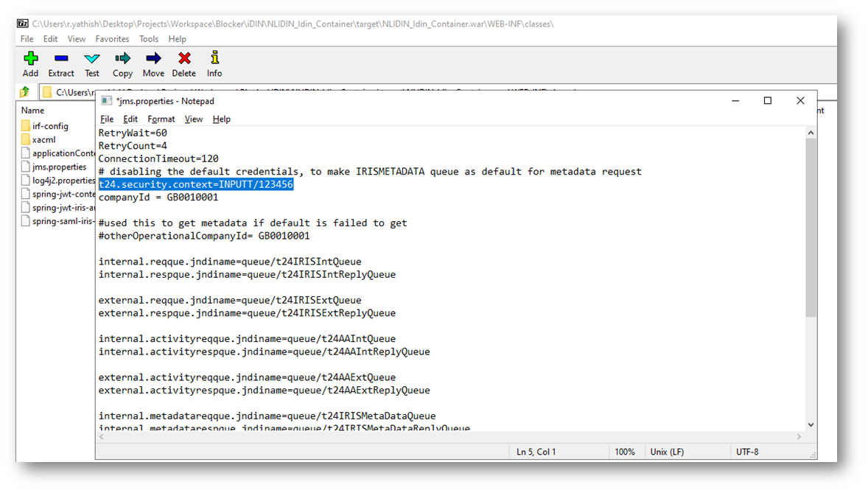
Task: Open 7-Zip Favorites menu
Action: pos(112,39)
